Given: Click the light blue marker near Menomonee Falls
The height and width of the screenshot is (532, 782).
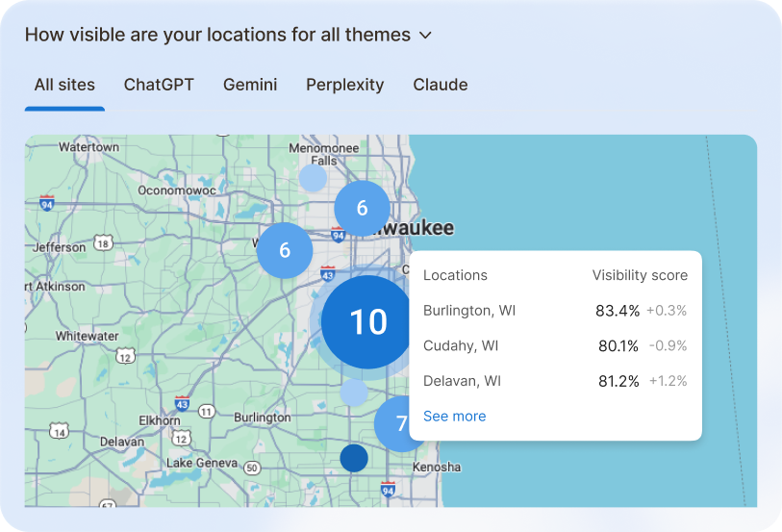Looking at the screenshot, I should point(313,178).
